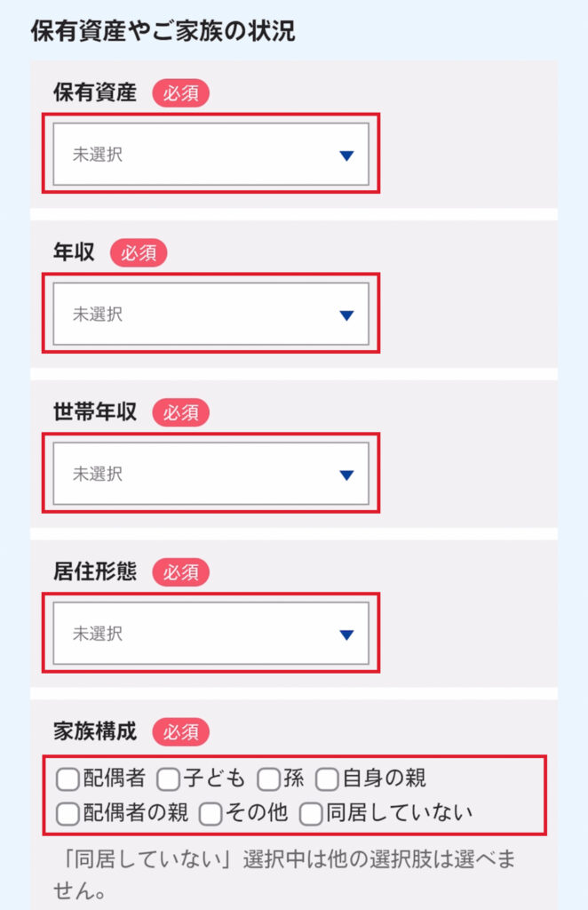
Task: Select the 自身の親 checkbox
Action: 327,779
